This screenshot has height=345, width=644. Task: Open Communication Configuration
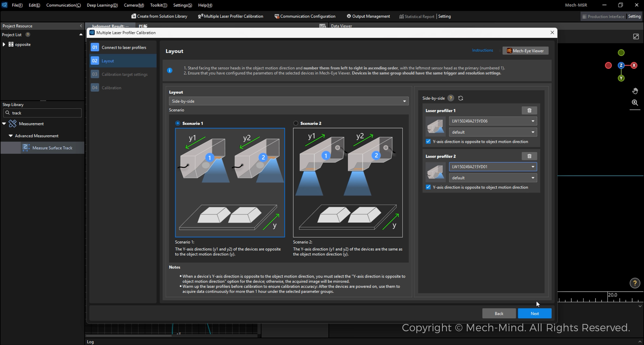[305, 16]
